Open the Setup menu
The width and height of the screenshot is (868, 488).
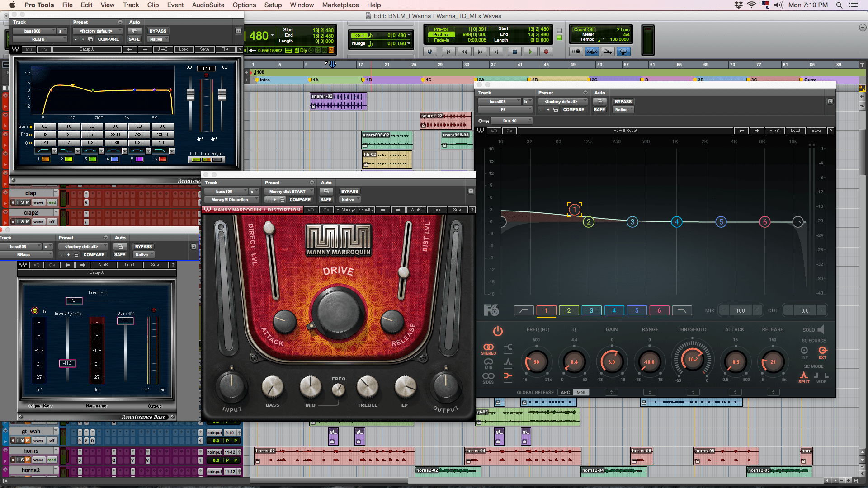point(273,5)
